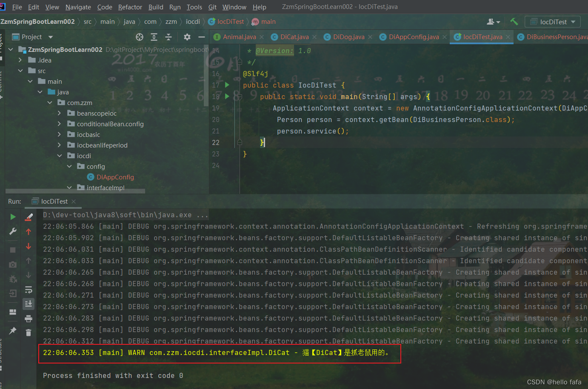Click the edit pencil icon in console toolbar
588x389 pixels.
[x=29, y=217]
